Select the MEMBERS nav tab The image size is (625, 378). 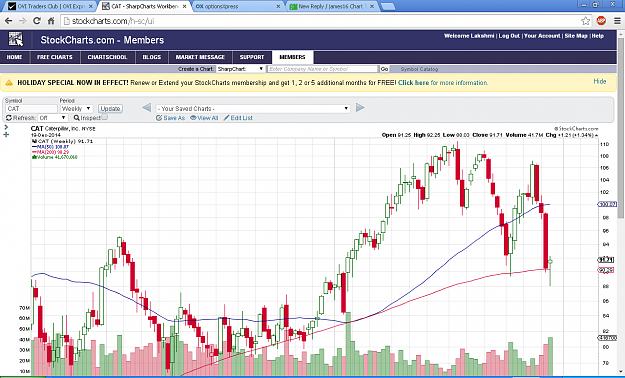293,57
